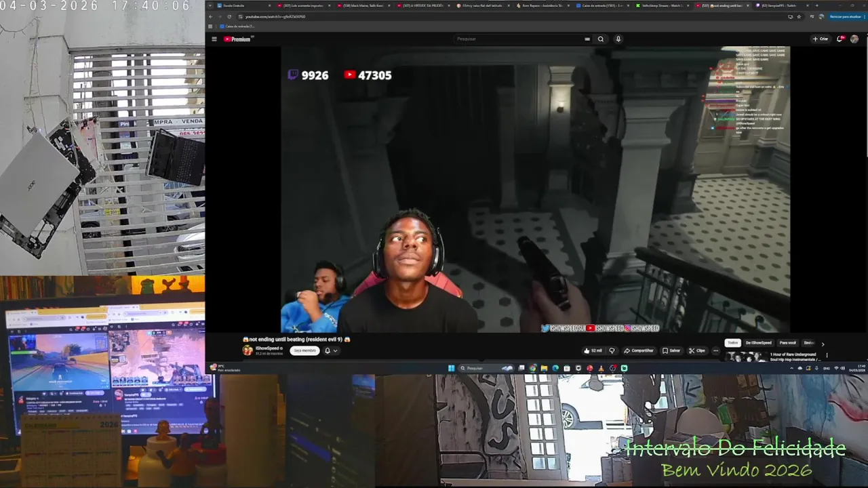Viewport: 868px width, 488px height.
Task: Open the YouTube account avatar menu
Action: 854,39
